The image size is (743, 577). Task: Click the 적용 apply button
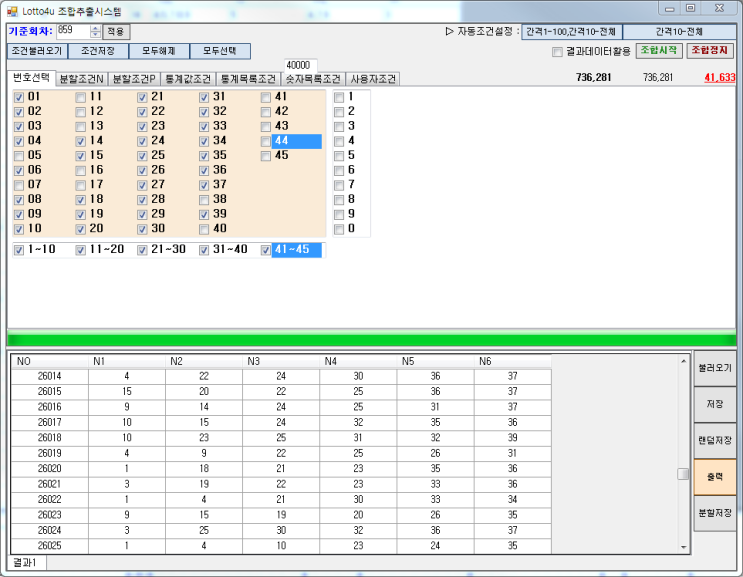116,32
